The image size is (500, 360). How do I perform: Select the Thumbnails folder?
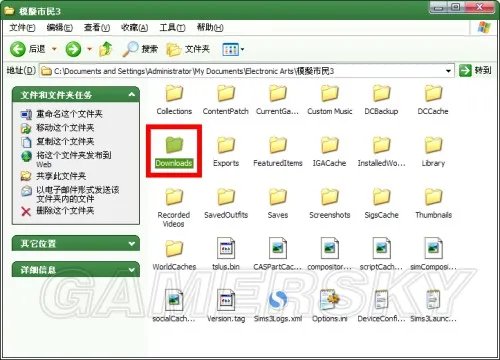pos(433,203)
